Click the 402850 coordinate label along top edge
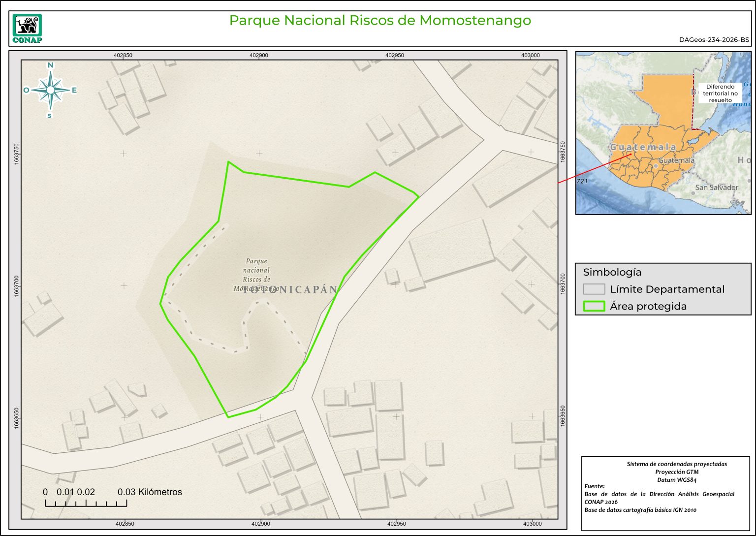This screenshot has height=536, width=756. [123, 55]
